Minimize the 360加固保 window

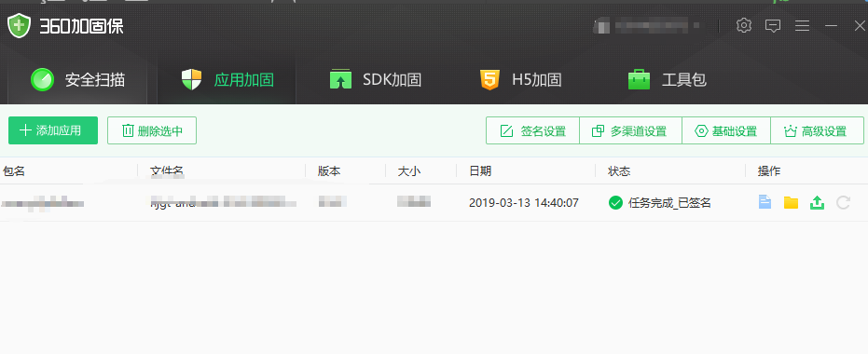pos(831,25)
